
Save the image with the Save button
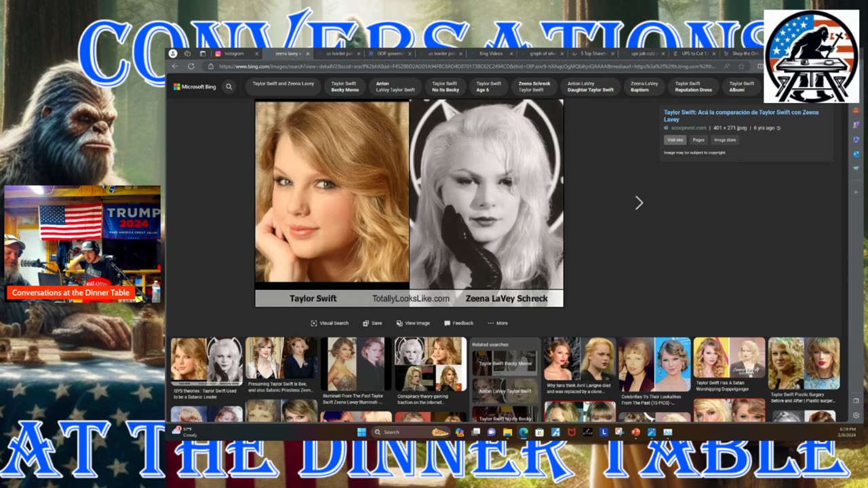[x=372, y=323]
